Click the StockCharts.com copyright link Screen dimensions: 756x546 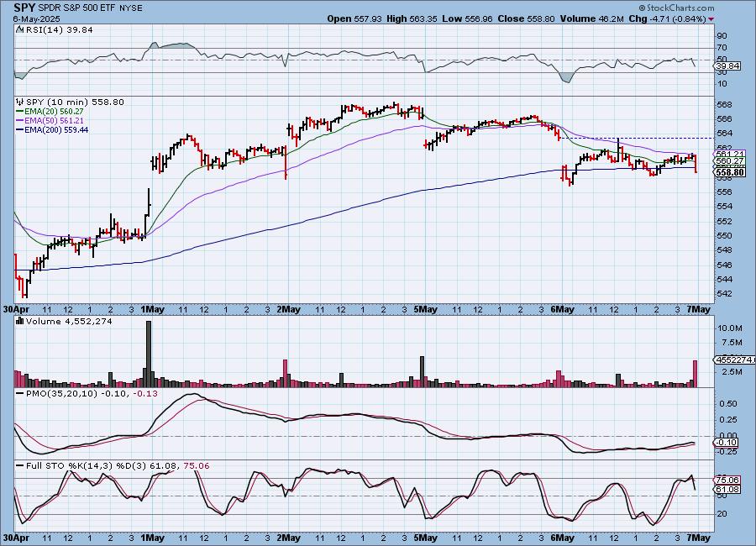click(x=676, y=8)
